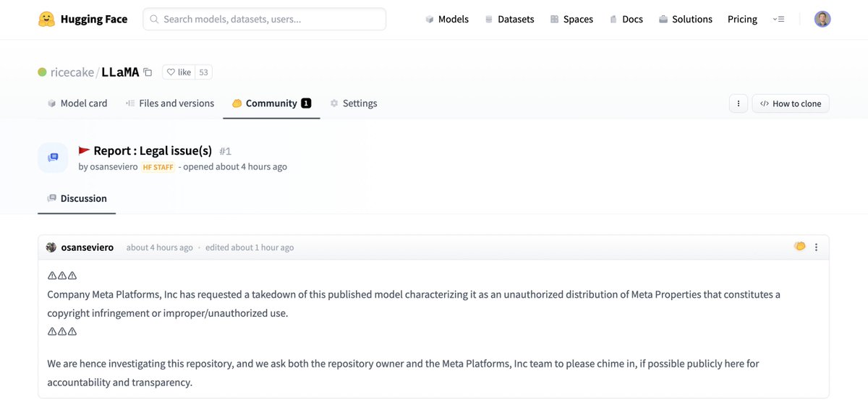
Task: Go to the Models page in navigation
Action: (x=447, y=20)
